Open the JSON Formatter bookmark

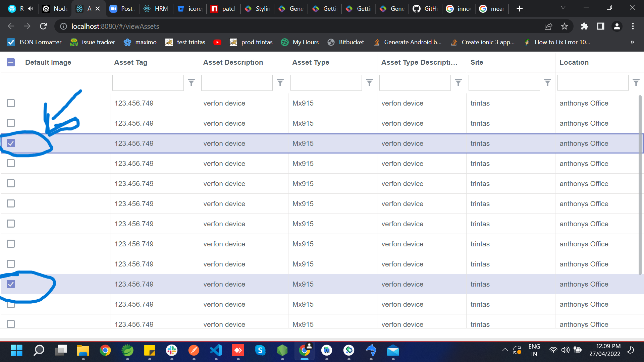pos(34,42)
